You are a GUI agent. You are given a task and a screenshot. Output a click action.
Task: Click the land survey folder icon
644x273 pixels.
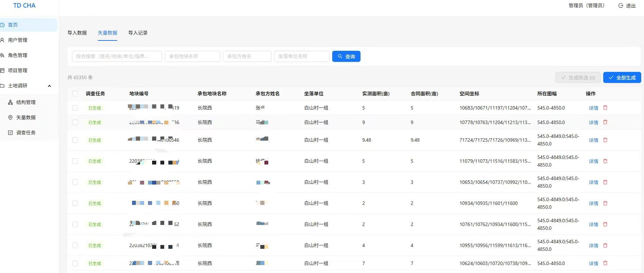point(2,86)
